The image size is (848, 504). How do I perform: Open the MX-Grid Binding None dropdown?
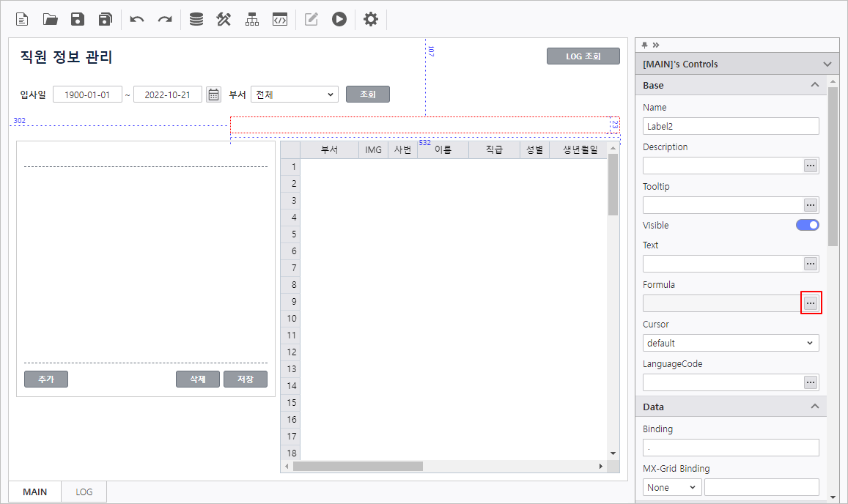[671, 487]
